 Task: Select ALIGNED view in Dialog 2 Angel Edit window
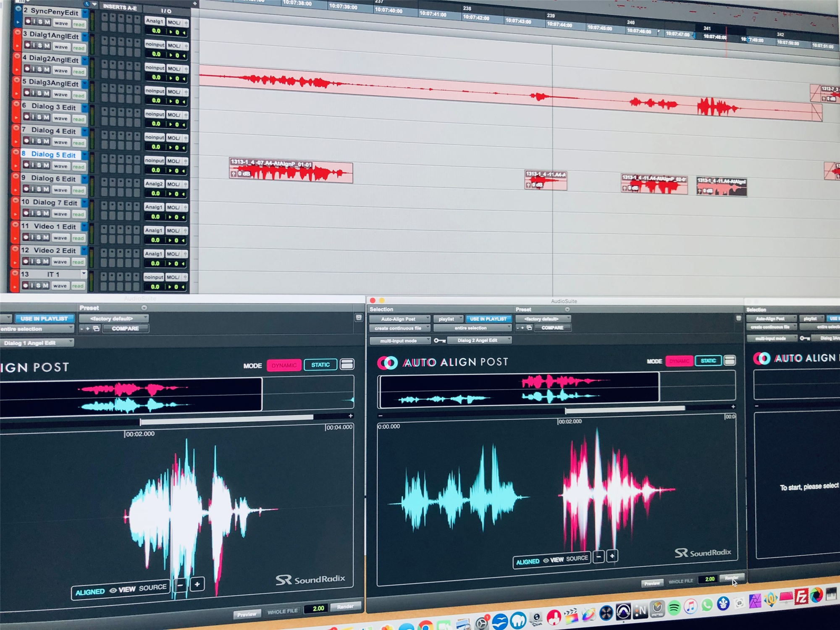(x=528, y=562)
